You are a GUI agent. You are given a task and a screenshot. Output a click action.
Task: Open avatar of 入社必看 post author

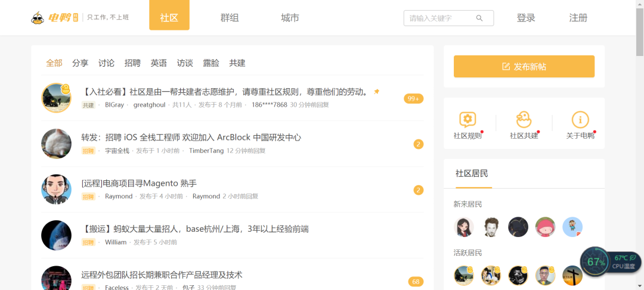pyautogui.click(x=56, y=98)
